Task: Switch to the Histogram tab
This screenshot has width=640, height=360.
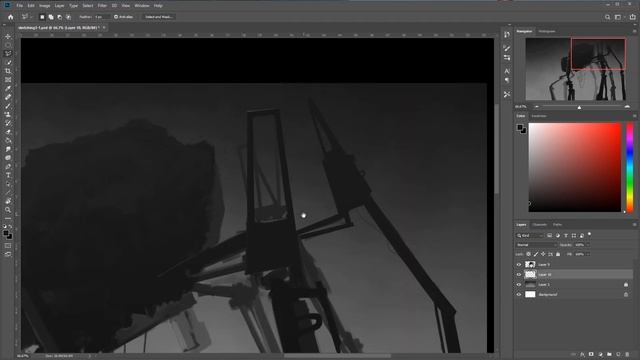Action: coord(547,31)
